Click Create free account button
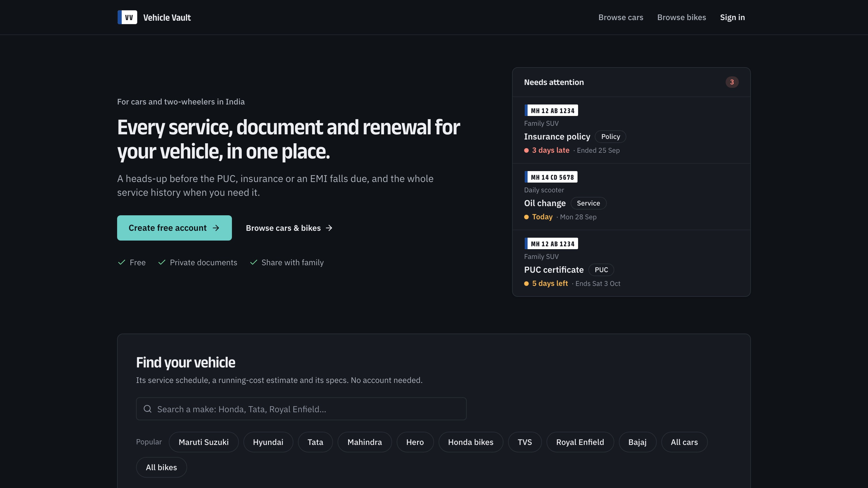Screen dimensions: 868x488 point(174,228)
